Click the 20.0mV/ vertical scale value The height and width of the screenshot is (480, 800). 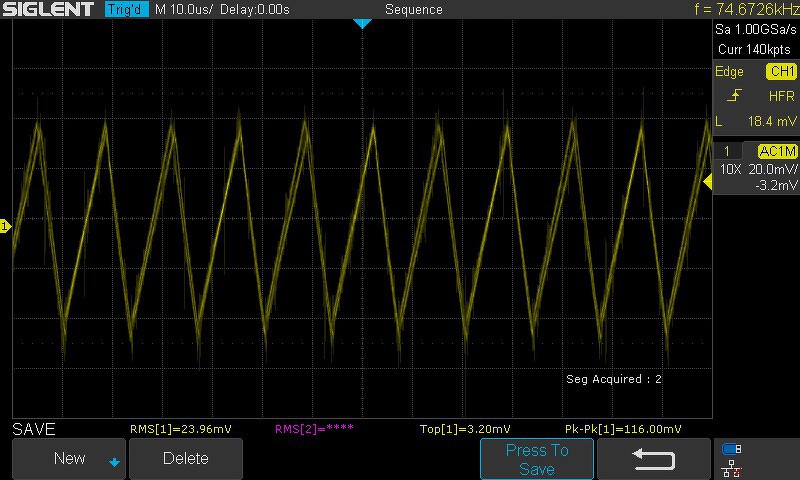(773, 169)
